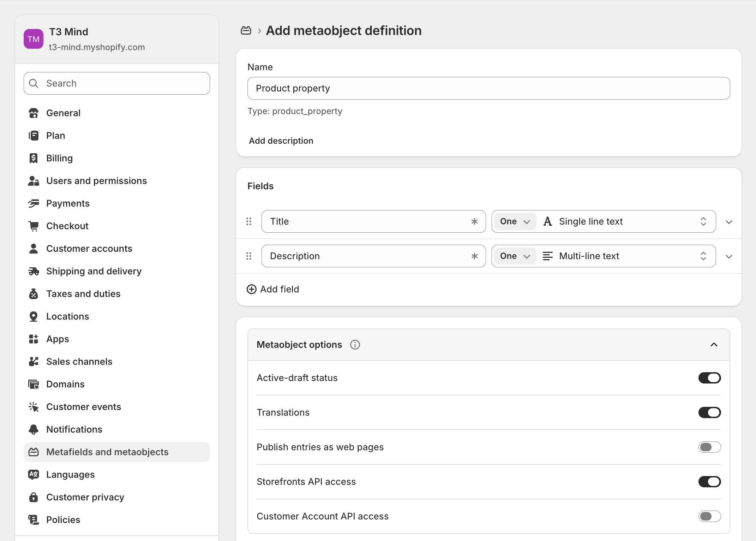Click the Shipping and delivery truck icon
The image size is (756, 541).
click(34, 271)
